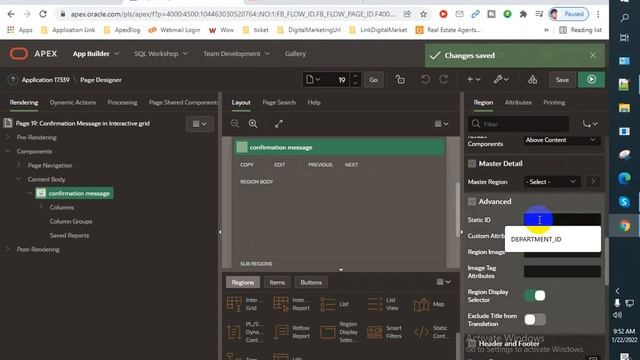Open the Gallery link in header
Screen dimensions: 640x360
click(x=296, y=53)
